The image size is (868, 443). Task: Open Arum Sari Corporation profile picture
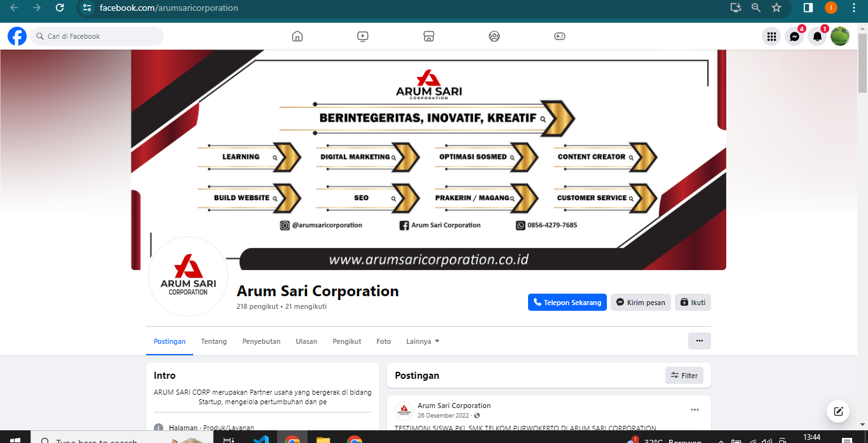pyautogui.click(x=188, y=276)
